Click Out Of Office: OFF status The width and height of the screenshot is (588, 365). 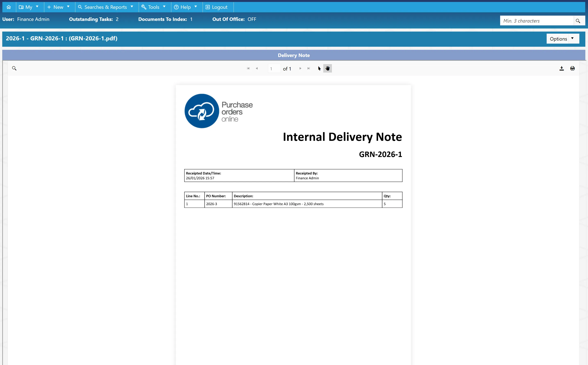[x=234, y=19]
